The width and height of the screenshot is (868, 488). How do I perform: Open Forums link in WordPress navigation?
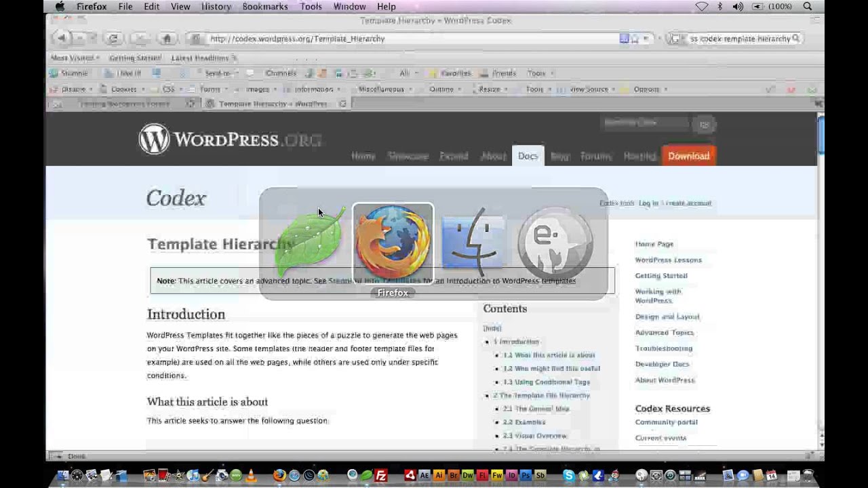click(x=595, y=156)
